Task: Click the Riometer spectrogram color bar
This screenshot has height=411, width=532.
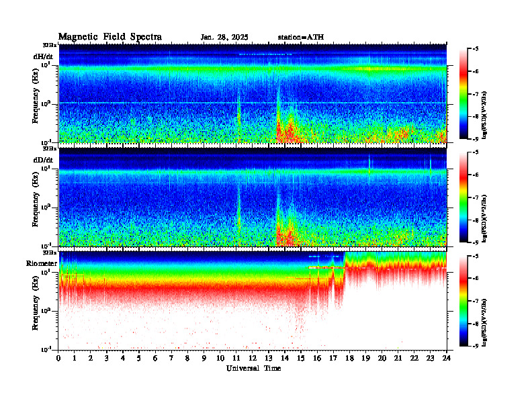Action: click(463, 301)
